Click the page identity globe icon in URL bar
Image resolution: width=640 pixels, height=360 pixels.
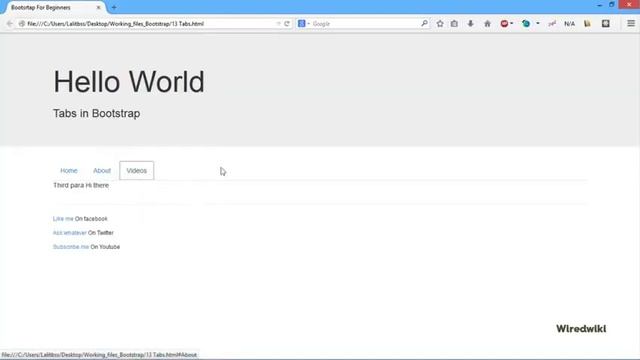click(x=22, y=24)
